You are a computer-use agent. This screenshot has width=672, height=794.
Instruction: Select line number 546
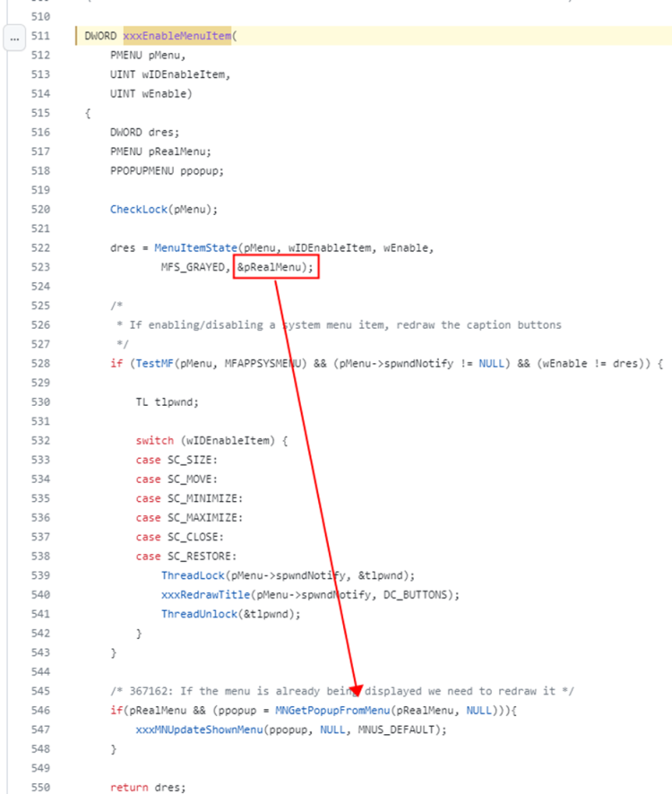click(40, 711)
